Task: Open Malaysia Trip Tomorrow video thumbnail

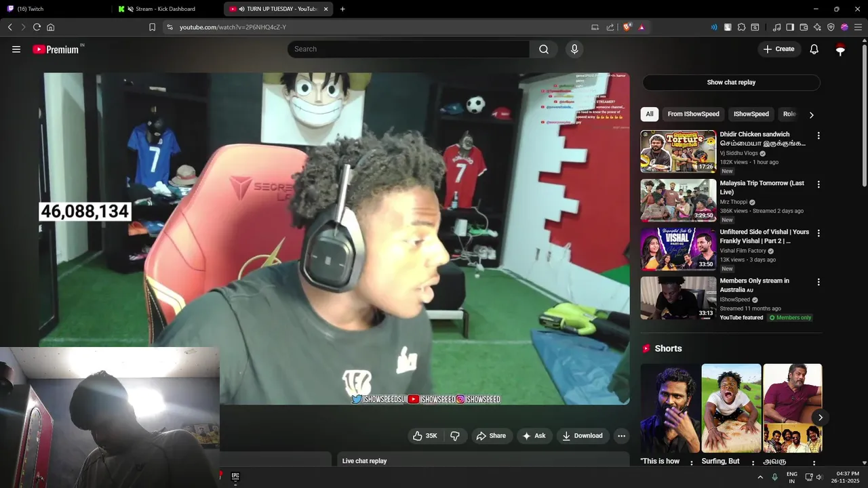Action: point(678,200)
